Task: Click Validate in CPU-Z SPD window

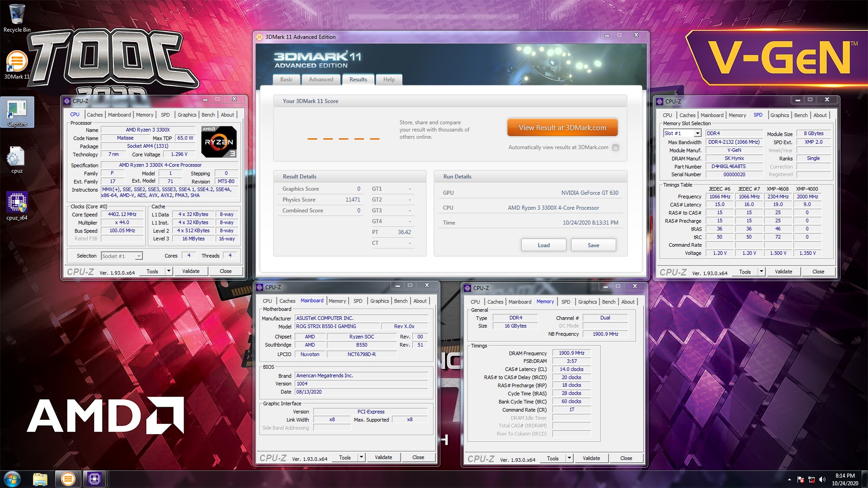Action: point(783,272)
